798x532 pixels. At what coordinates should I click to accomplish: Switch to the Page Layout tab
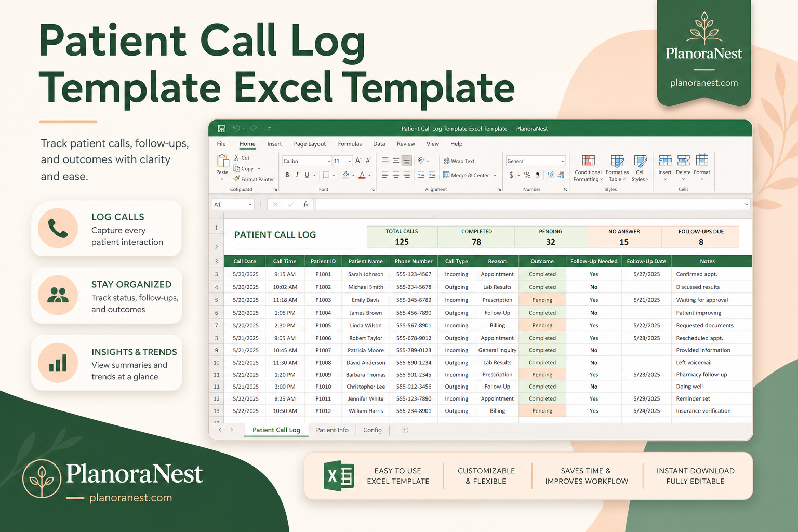coord(310,144)
